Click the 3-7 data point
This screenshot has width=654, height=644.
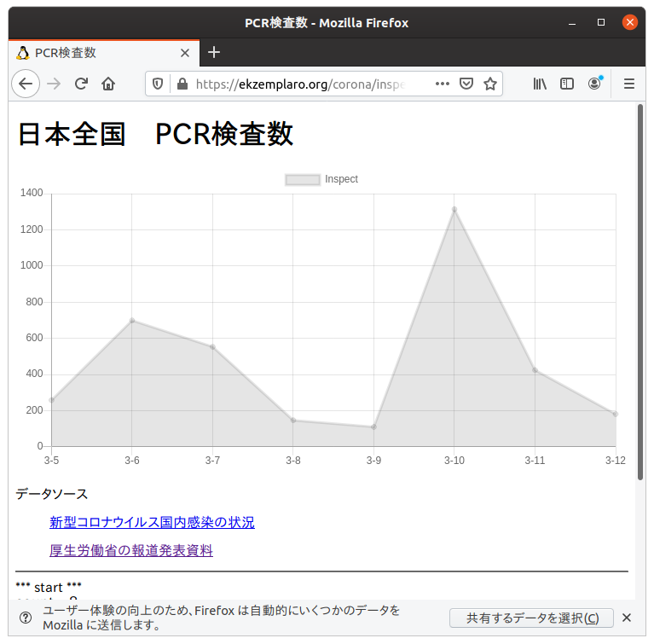[212, 347]
